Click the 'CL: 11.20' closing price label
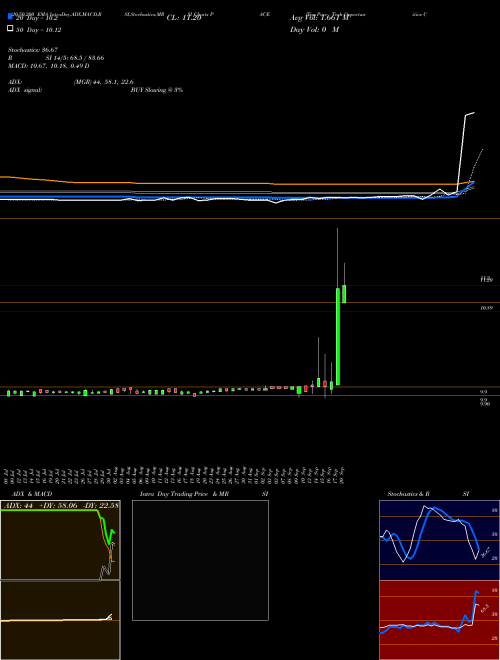This screenshot has height=660, width=500. tap(184, 18)
